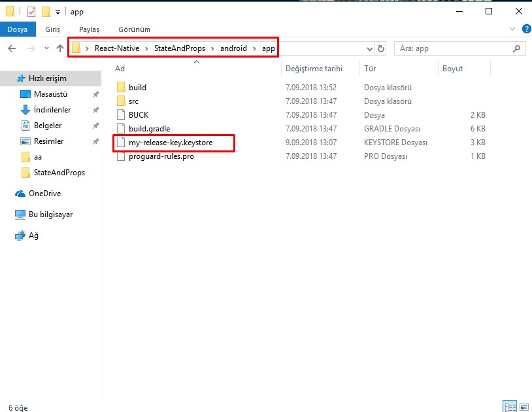532x412 pixels.
Task: Open the quick access toolbar customize dropdown
Action: click(x=58, y=12)
